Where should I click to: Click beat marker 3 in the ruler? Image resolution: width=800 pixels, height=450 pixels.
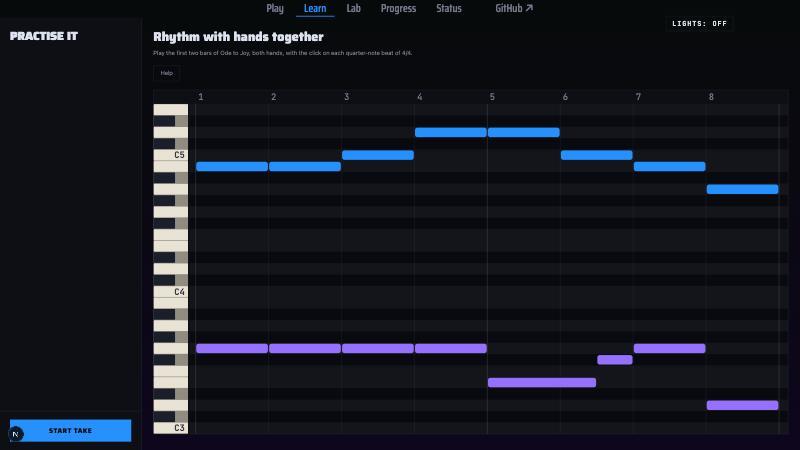(346, 96)
